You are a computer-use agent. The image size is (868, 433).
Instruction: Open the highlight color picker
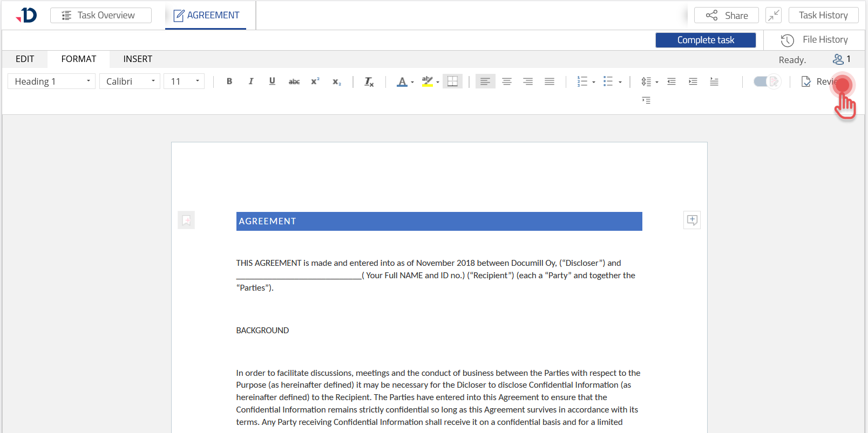(438, 82)
